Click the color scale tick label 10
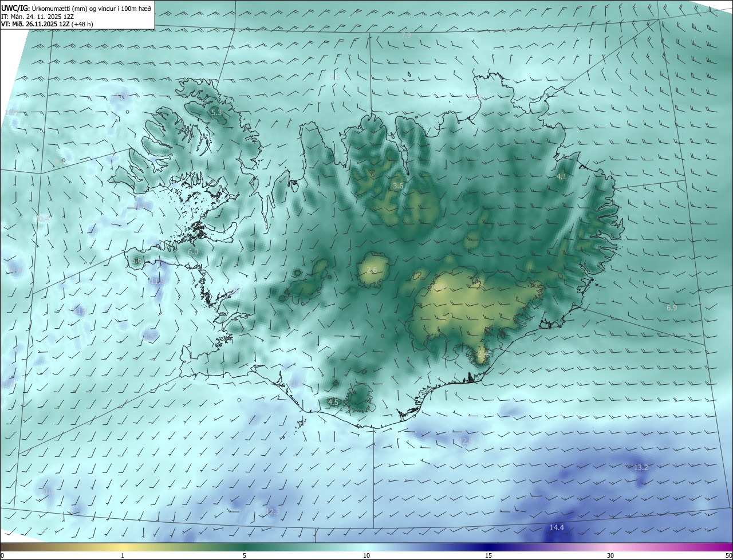Image resolution: width=733 pixels, height=560 pixels. [366, 556]
